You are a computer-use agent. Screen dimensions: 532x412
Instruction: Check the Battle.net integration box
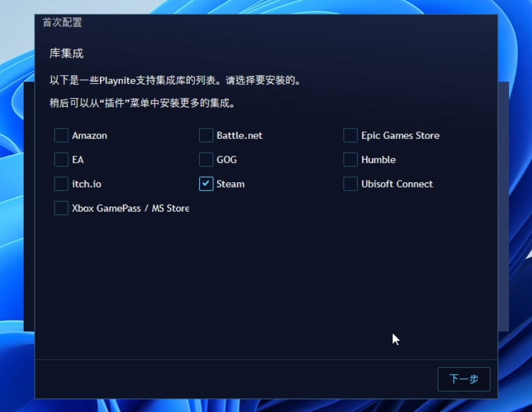click(x=206, y=135)
